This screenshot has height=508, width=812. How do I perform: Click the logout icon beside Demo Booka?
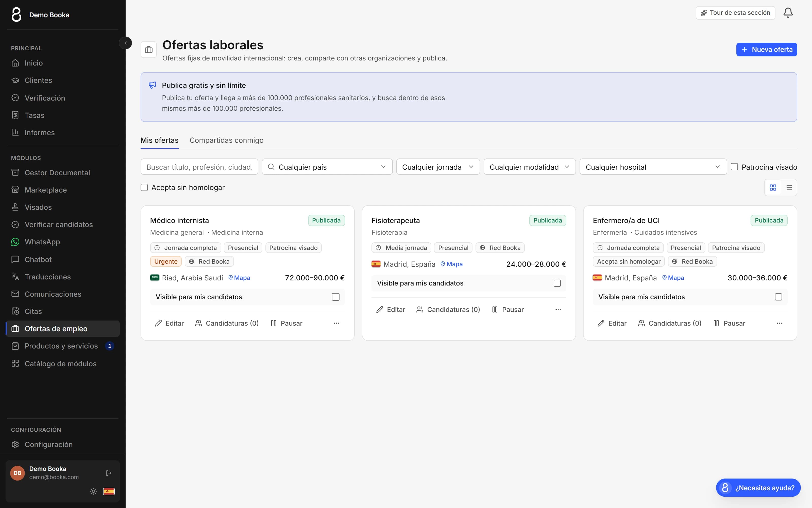click(x=109, y=473)
